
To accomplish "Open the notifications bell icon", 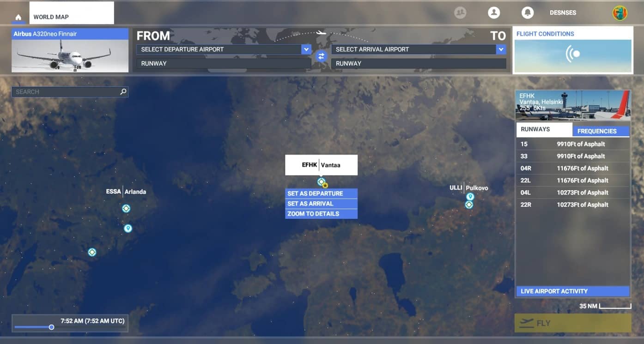I will [x=527, y=13].
